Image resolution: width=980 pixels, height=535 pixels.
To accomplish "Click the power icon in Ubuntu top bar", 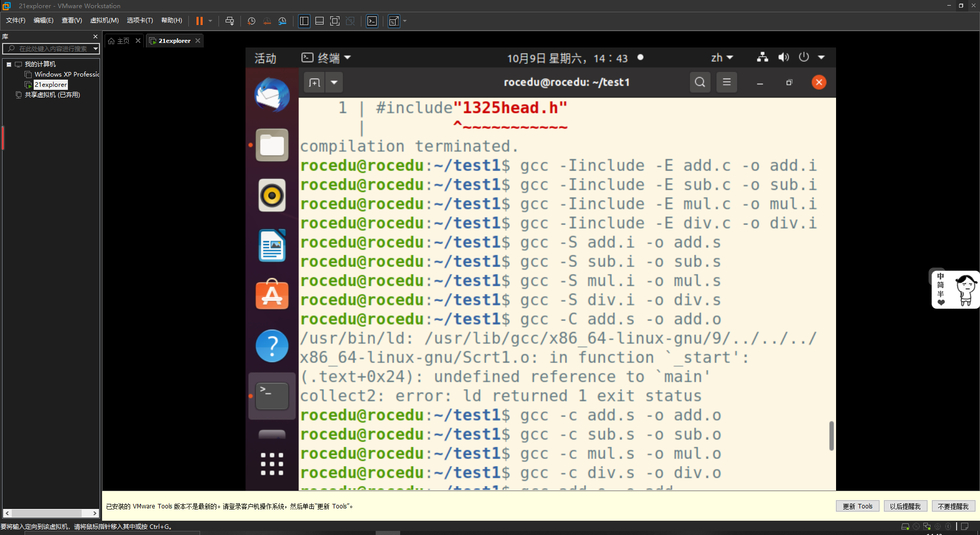I will [x=804, y=57].
